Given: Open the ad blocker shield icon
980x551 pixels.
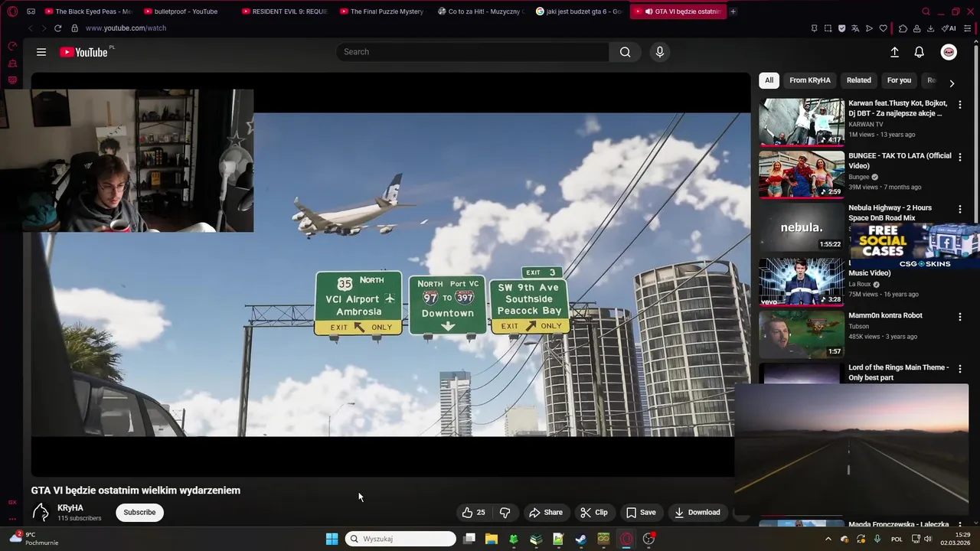Looking at the screenshot, I should pos(841,28).
